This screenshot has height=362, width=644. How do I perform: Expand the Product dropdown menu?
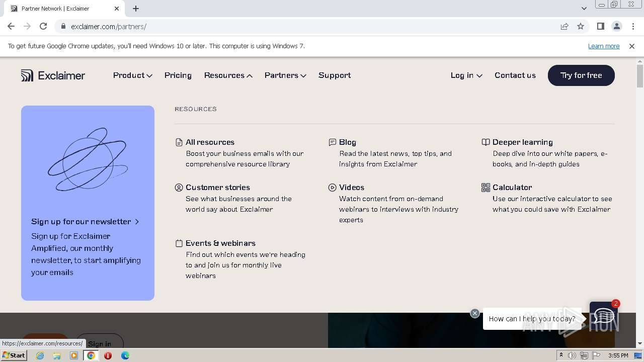click(132, 75)
